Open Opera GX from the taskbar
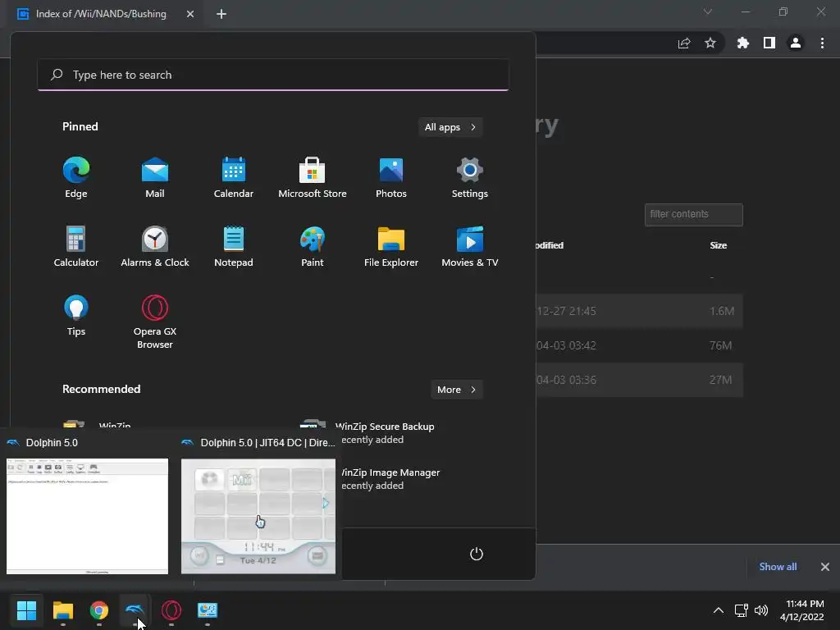Viewport: 840px width, 630px height. point(171,610)
